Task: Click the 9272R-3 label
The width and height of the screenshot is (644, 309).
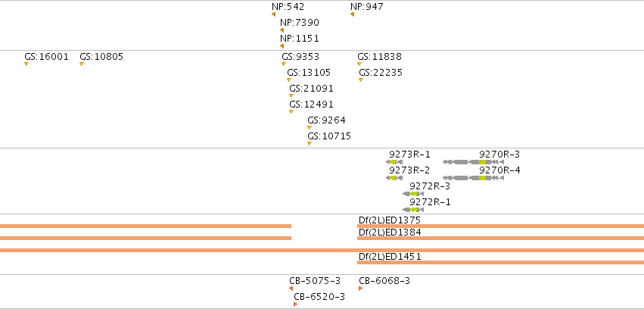Action: click(430, 186)
